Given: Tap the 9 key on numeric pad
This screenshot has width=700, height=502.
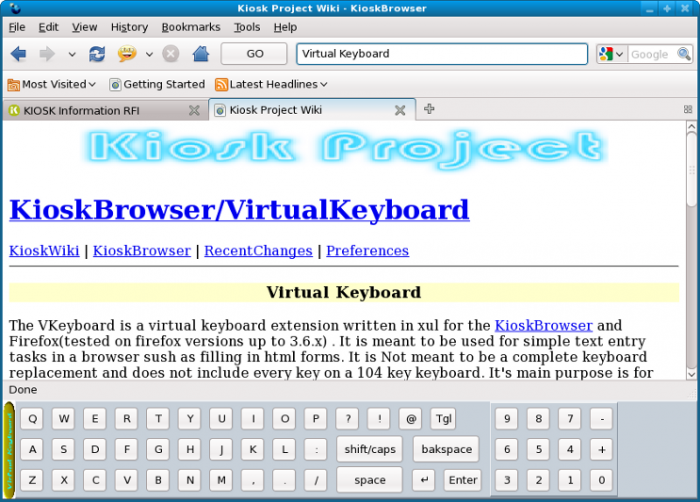Looking at the screenshot, I should [x=507, y=419].
